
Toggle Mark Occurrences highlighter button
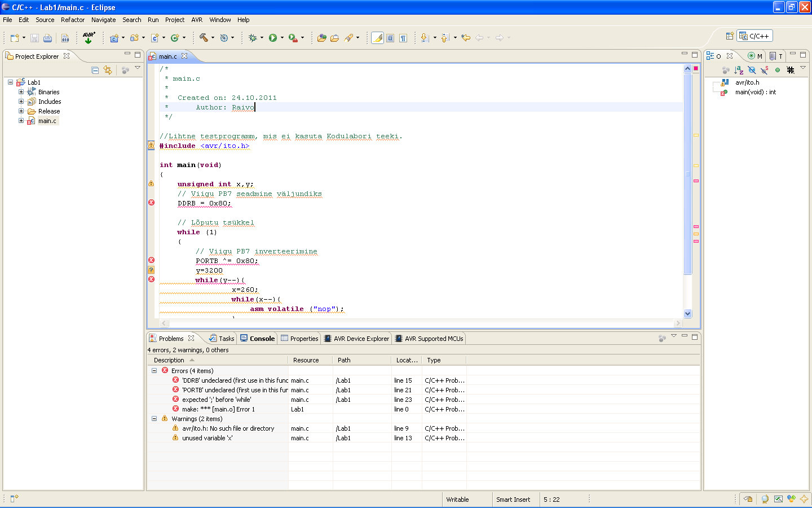coord(377,38)
